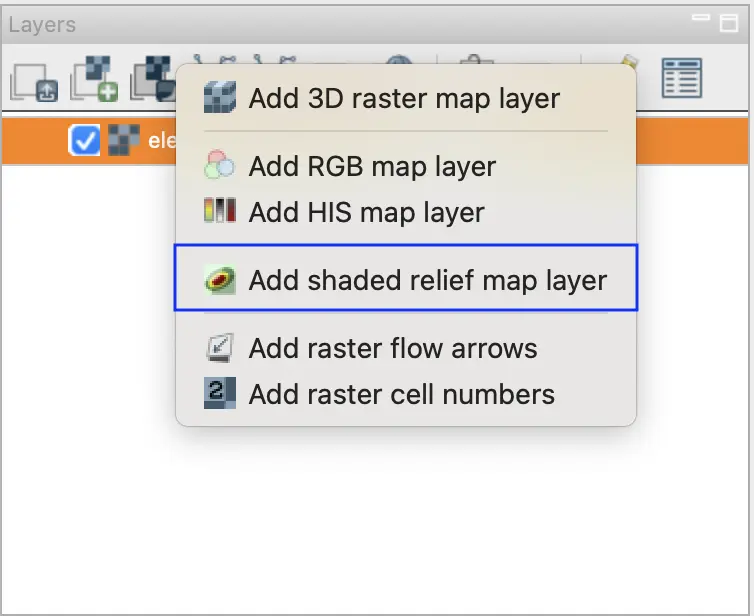Click the 3D raster cube icon

pos(219,99)
